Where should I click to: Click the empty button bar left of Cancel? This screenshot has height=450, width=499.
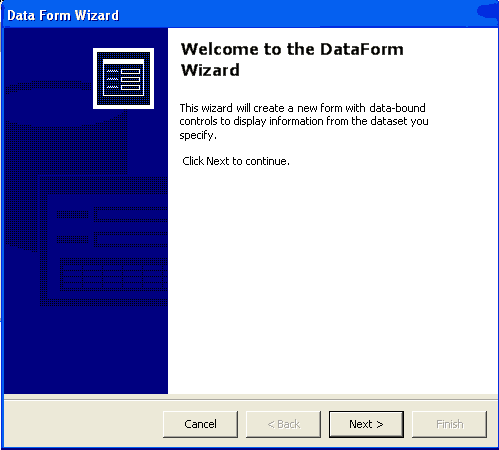pyautogui.click(x=83, y=424)
